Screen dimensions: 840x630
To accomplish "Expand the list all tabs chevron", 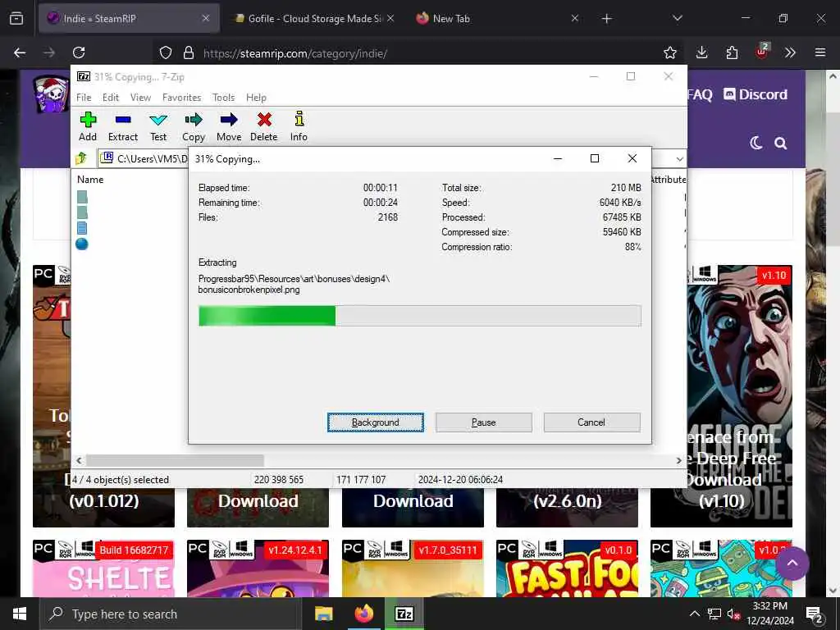I will pos(677,18).
